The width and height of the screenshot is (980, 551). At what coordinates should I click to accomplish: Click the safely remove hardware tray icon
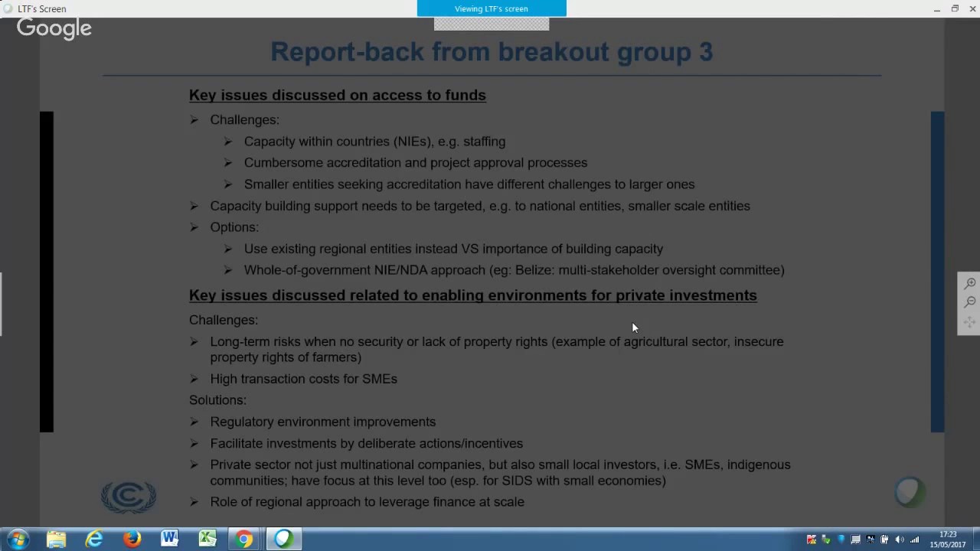pyautogui.click(x=826, y=540)
